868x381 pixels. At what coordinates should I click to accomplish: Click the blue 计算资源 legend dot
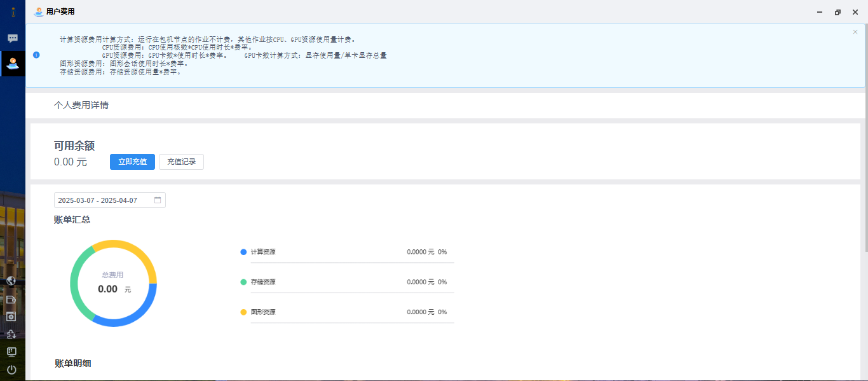coord(243,252)
